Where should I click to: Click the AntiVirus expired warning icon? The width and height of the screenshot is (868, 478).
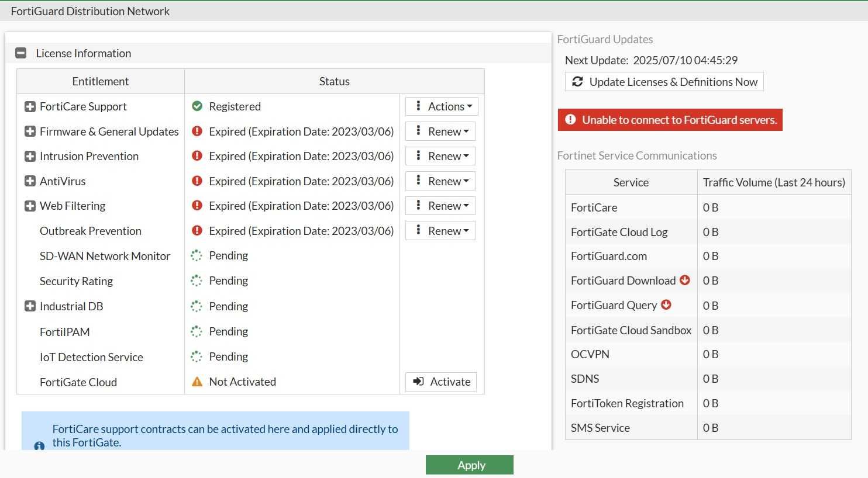197,181
